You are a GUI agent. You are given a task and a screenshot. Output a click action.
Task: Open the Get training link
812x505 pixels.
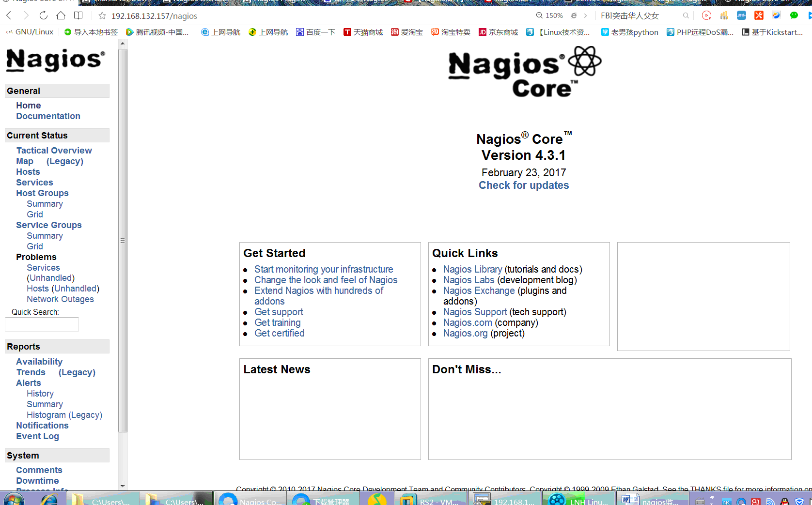[x=277, y=322]
